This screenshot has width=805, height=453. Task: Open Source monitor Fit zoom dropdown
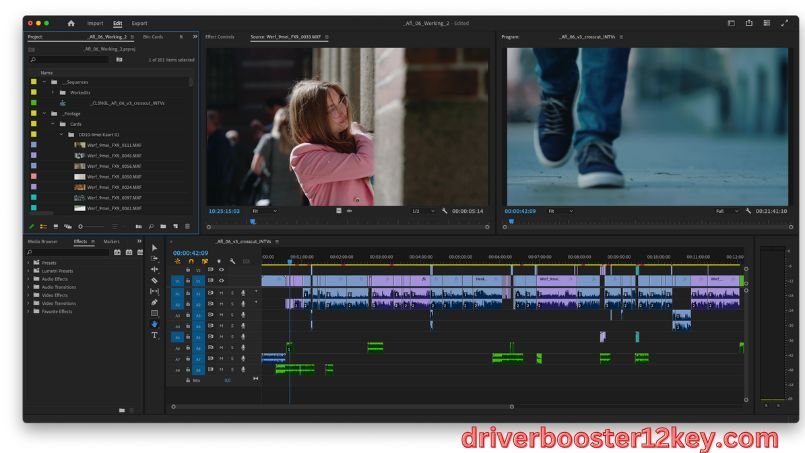(x=264, y=211)
